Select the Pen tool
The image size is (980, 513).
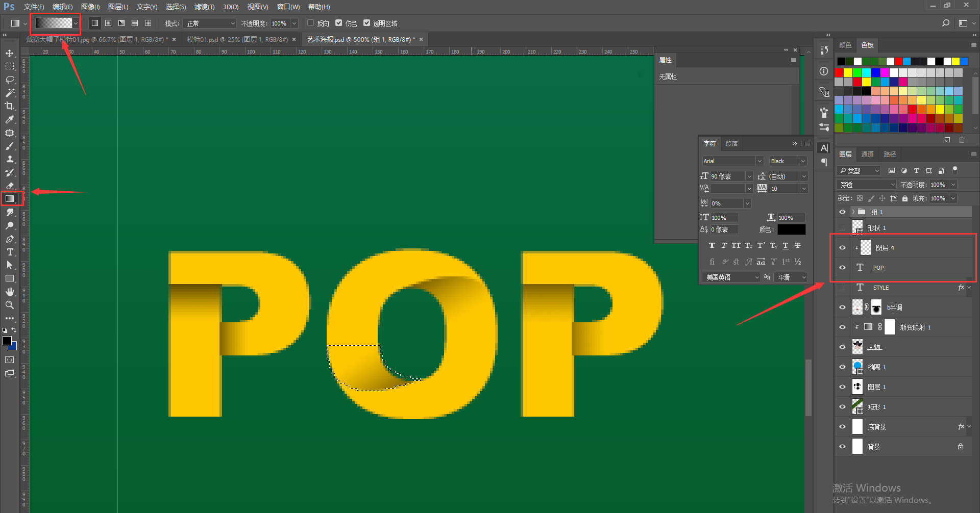tap(10, 239)
